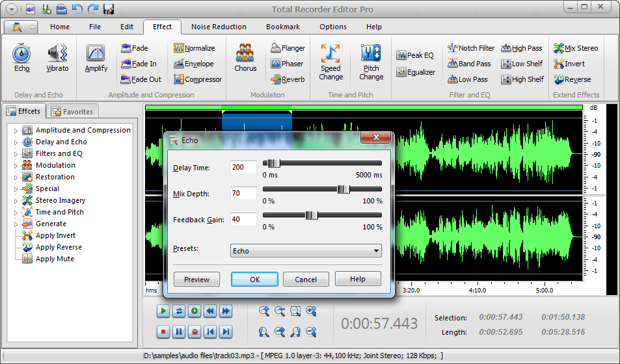The image size is (620, 364).
Task: Open the File ribbon tab
Action: pos(95,27)
